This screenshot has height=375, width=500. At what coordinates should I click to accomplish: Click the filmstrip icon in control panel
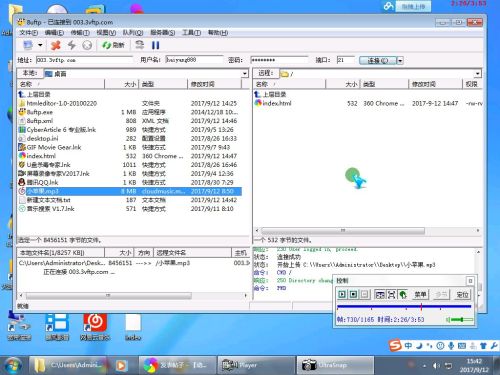[x=380, y=294]
